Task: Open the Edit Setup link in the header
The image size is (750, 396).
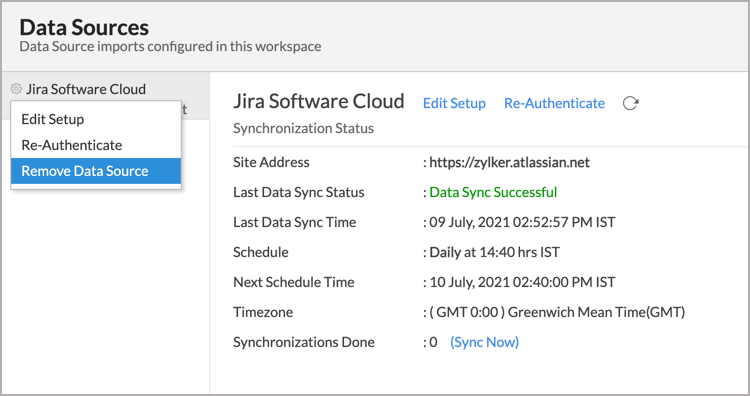Action: tap(454, 103)
